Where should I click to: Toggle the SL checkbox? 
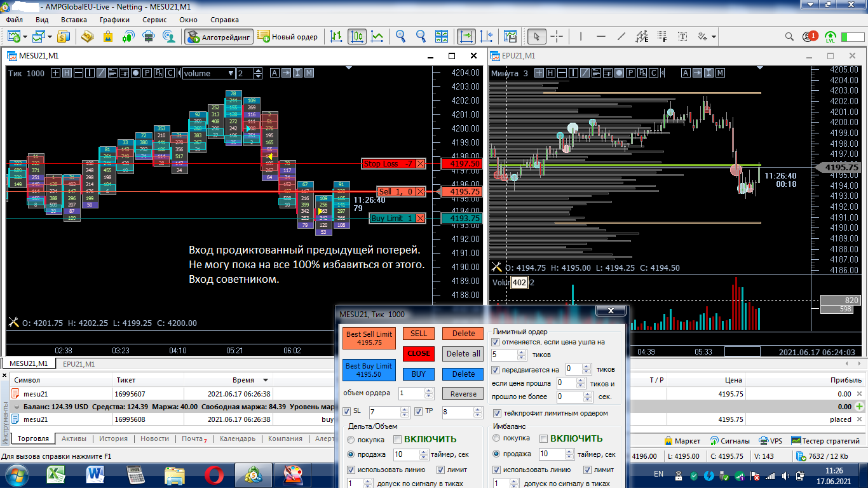pos(347,412)
